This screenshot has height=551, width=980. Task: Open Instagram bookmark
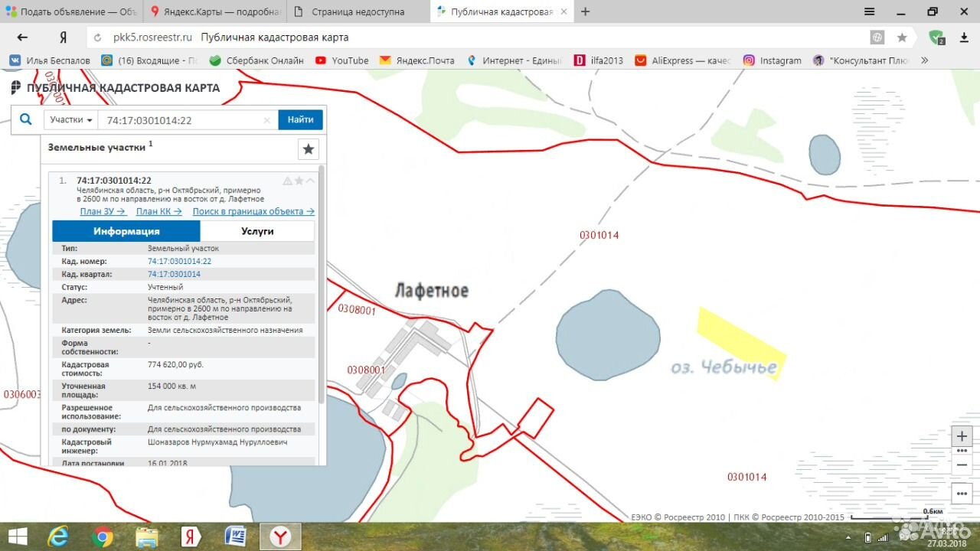[772, 60]
